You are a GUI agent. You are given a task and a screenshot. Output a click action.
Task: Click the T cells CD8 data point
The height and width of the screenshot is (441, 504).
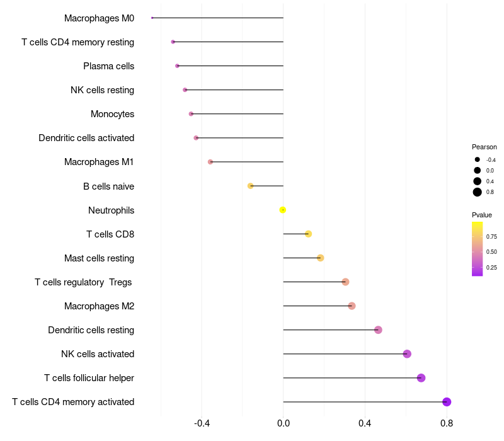point(308,234)
